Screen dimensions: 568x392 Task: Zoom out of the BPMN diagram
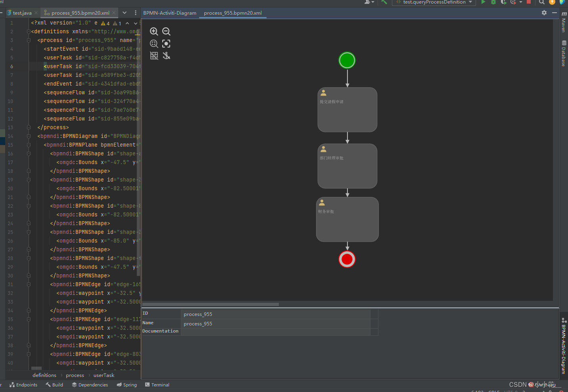tap(166, 31)
